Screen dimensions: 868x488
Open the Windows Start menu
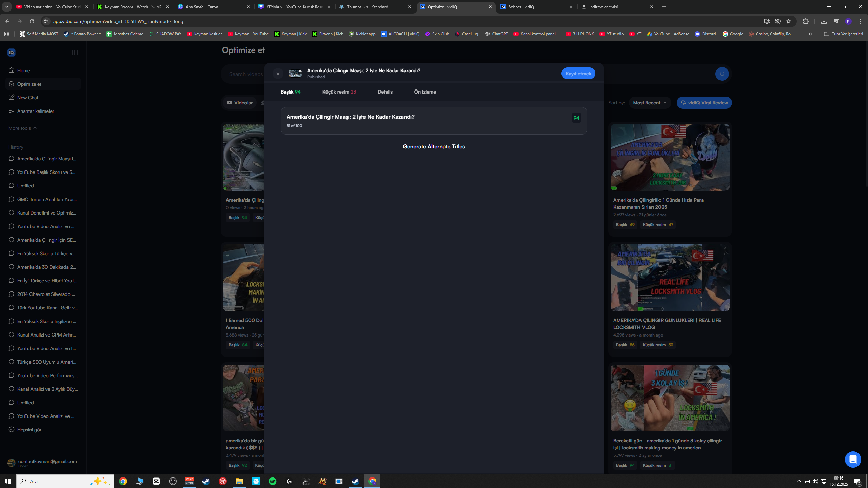coord(8,481)
